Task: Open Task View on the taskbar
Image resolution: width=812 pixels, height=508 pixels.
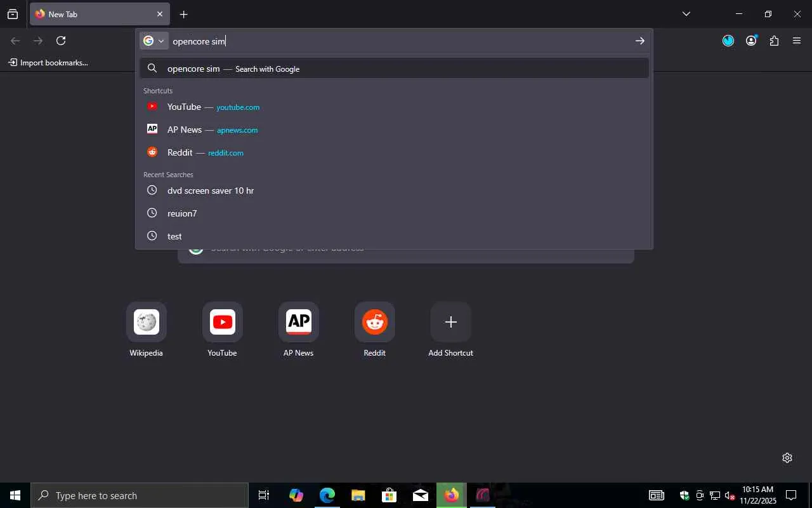Action: coord(264,495)
